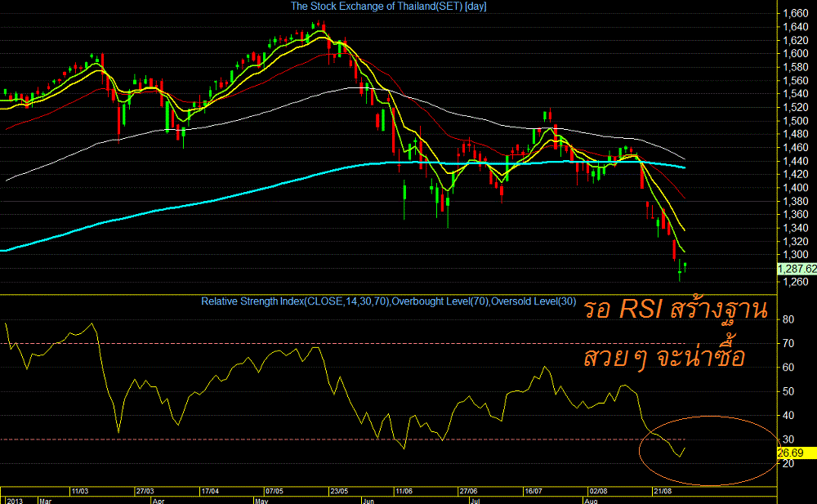Click the 1,640 price axis label
The height and width of the screenshot is (504, 817).
coord(796,27)
